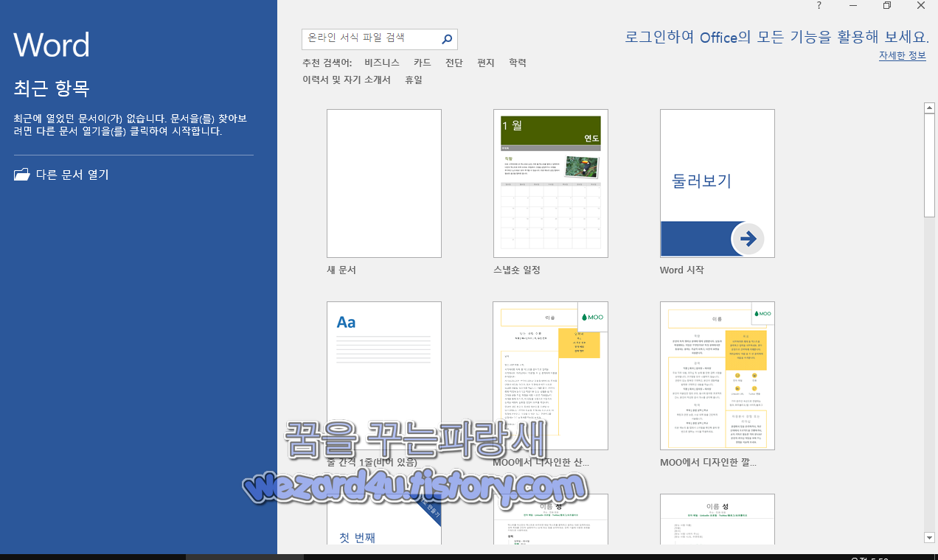This screenshot has height=560, width=938.
Task: Click the search magnifier icon
Action: pyautogui.click(x=447, y=38)
